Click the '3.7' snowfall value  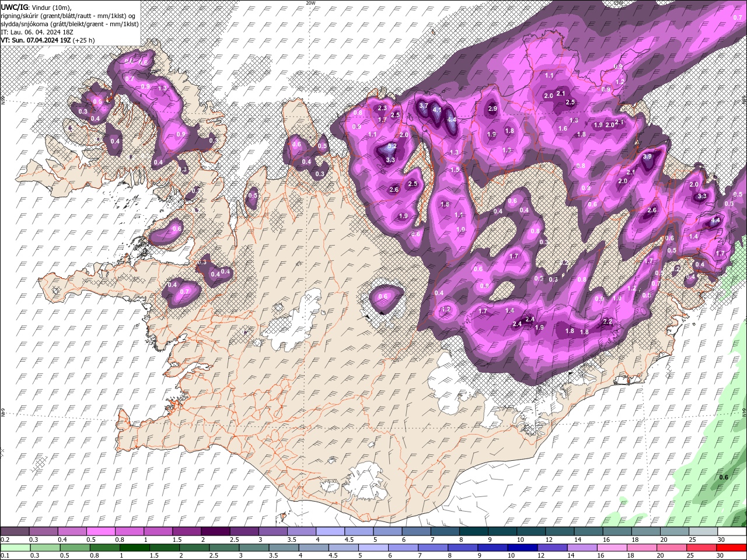pyautogui.click(x=424, y=106)
